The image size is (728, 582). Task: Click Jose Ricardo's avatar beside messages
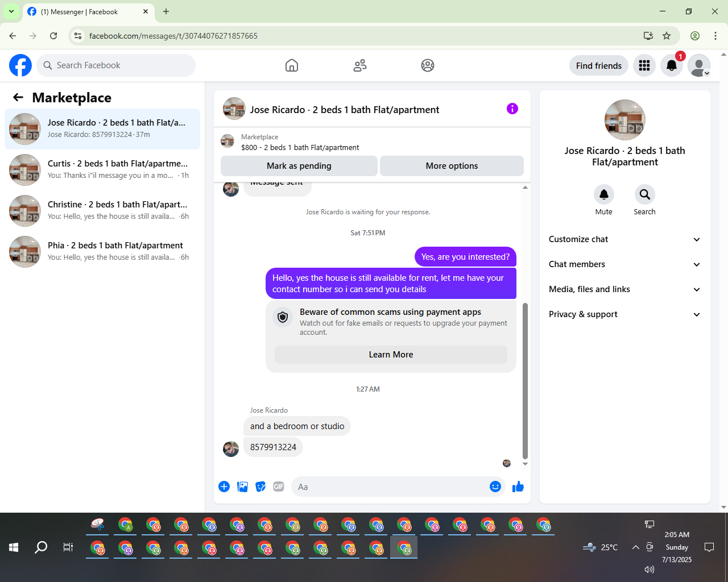(x=231, y=449)
